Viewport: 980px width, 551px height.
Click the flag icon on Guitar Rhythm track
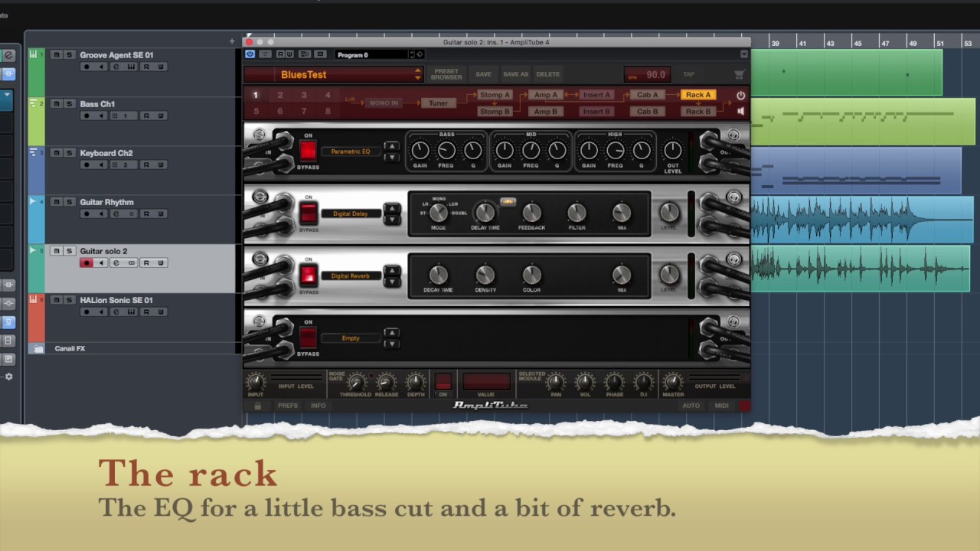coord(34,201)
